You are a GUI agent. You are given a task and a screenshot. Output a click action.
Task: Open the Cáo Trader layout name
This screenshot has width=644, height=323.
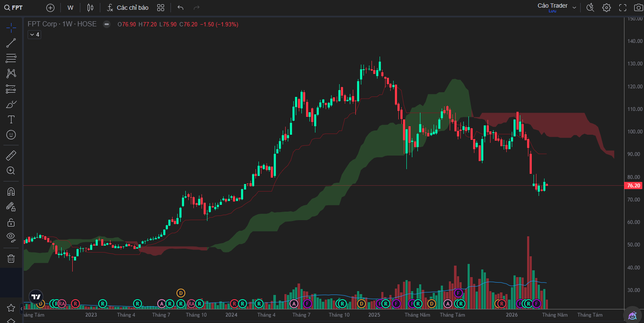coord(553,6)
